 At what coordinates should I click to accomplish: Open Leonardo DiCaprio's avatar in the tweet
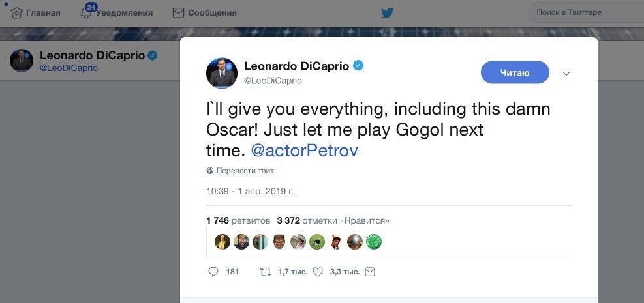[221, 73]
